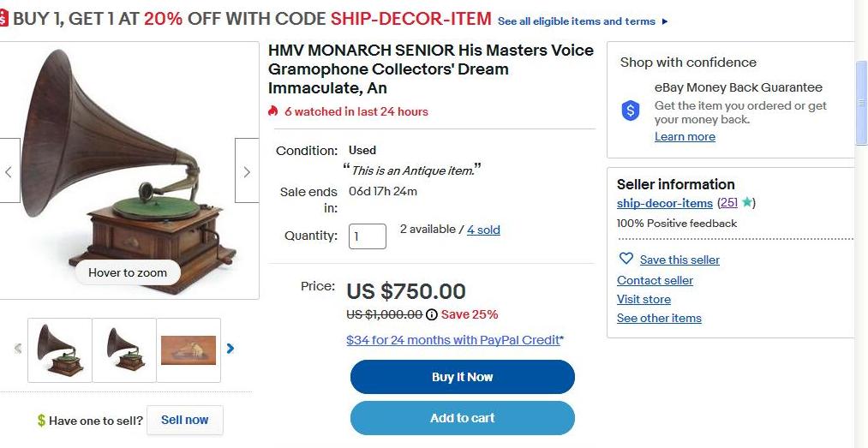Click the red tag icon in the promo banner
868x448 pixels.
pos(4,18)
